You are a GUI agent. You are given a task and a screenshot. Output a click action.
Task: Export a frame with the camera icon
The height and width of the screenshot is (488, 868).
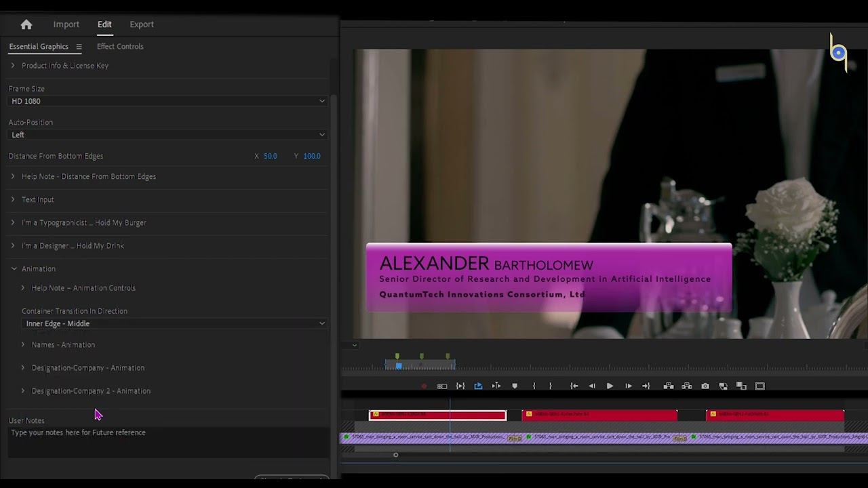(x=705, y=386)
